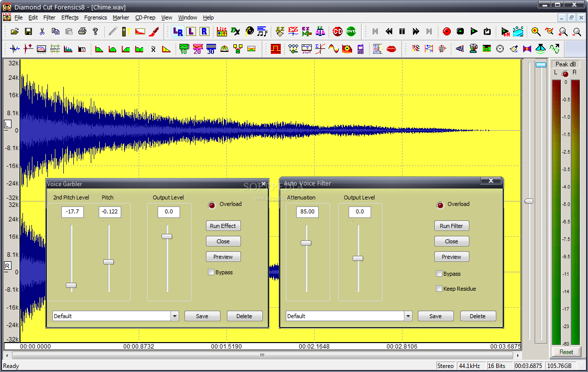Click the red brick wall filter icon

[x=276, y=49]
